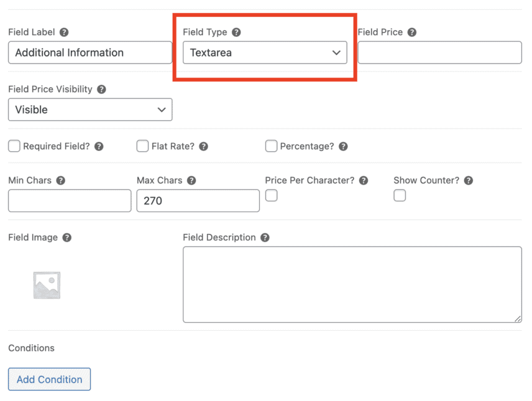Click help icon next to Field Price

(411, 32)
